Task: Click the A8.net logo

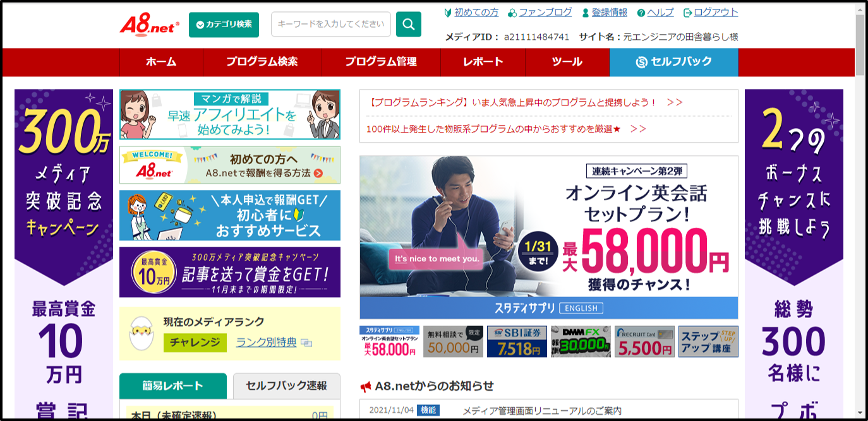Action: tap(149, 25)
